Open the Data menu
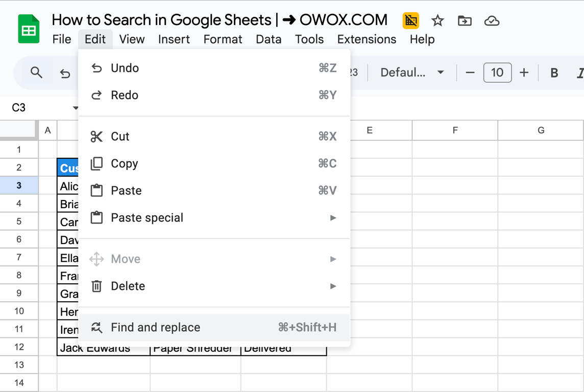The height and width of the screenshot is (392, 584). [x=269, y=39]
